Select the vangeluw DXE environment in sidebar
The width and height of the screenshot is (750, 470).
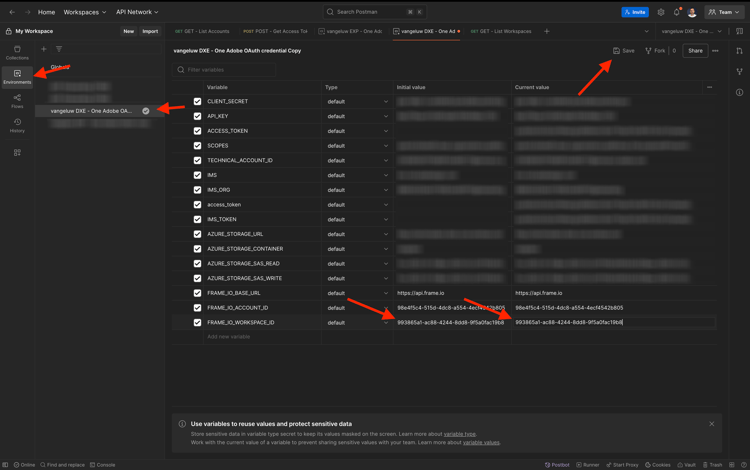tap(99, 110)
